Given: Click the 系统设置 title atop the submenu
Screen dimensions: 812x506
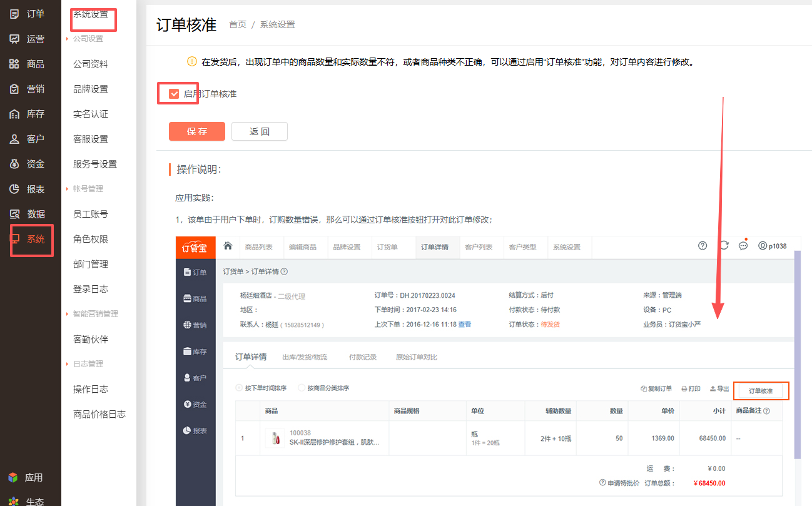Looking at the screenshot, I should point(91,14).
